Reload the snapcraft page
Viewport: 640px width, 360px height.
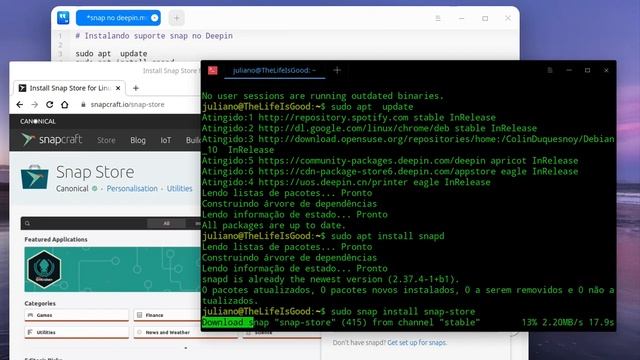[x=49, y=104]
